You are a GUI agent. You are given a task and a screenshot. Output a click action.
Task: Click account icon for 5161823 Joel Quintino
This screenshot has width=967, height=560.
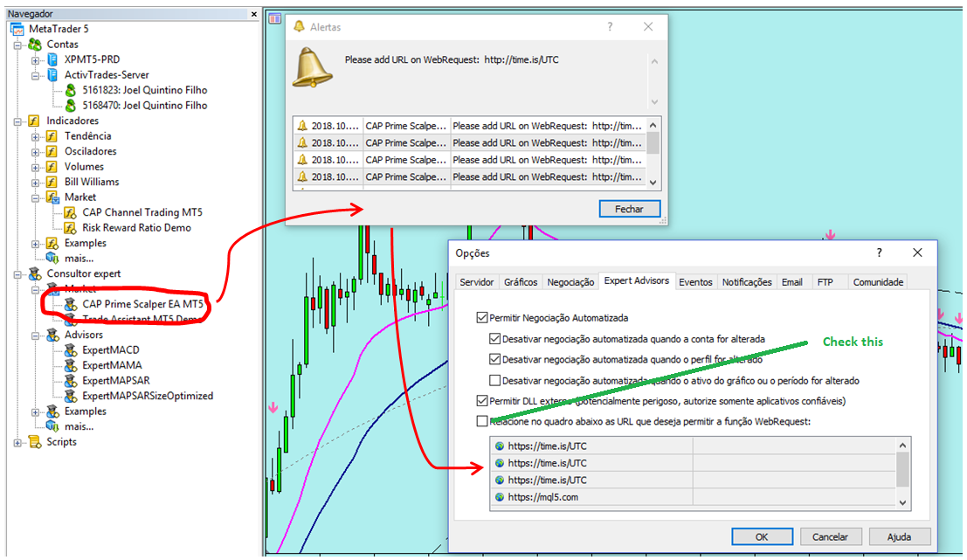point(71,90)
